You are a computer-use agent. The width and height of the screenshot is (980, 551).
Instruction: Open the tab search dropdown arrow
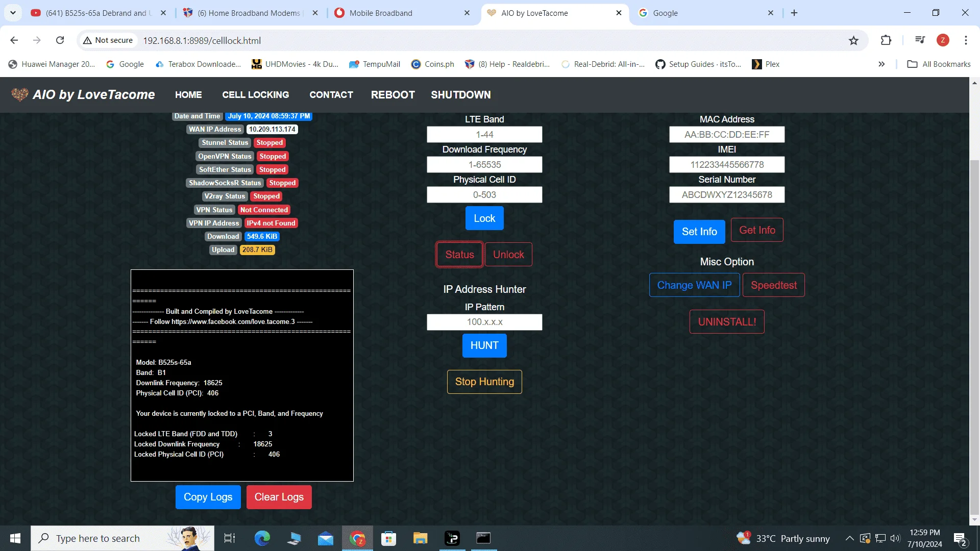13,13
